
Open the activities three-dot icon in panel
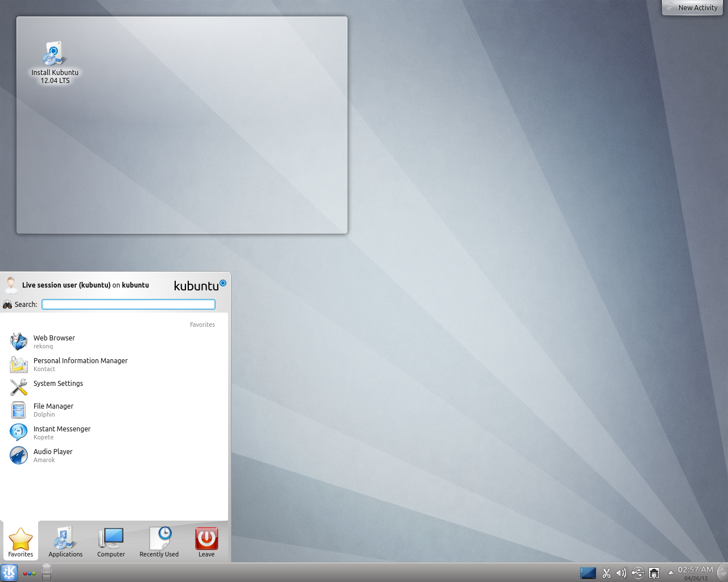pos(30,573)
